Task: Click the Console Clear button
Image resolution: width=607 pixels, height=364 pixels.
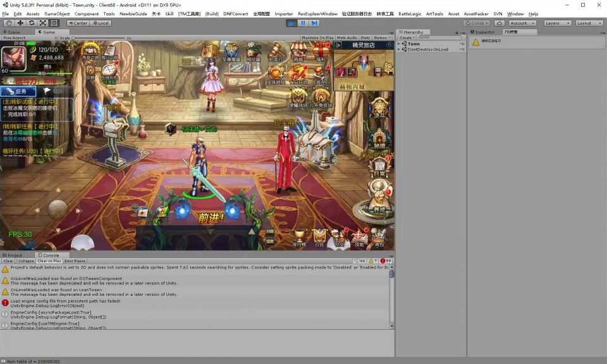Action: [x=8, y=260]
